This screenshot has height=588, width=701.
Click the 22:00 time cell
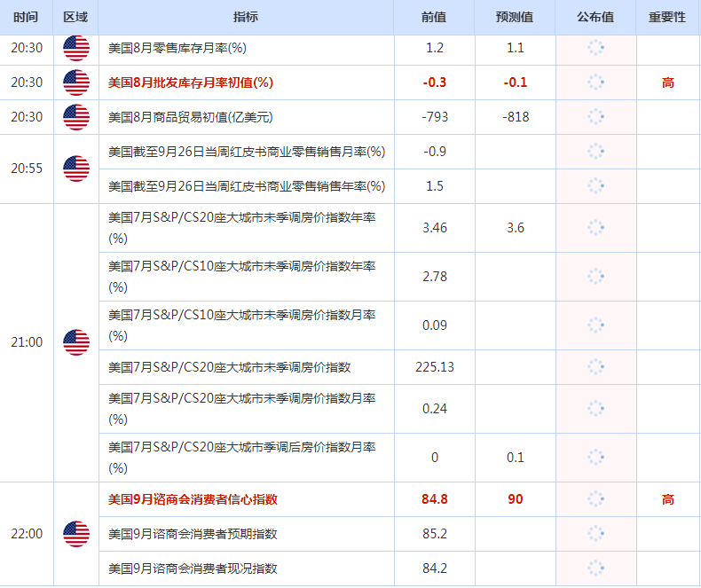(x=27, y=534)
